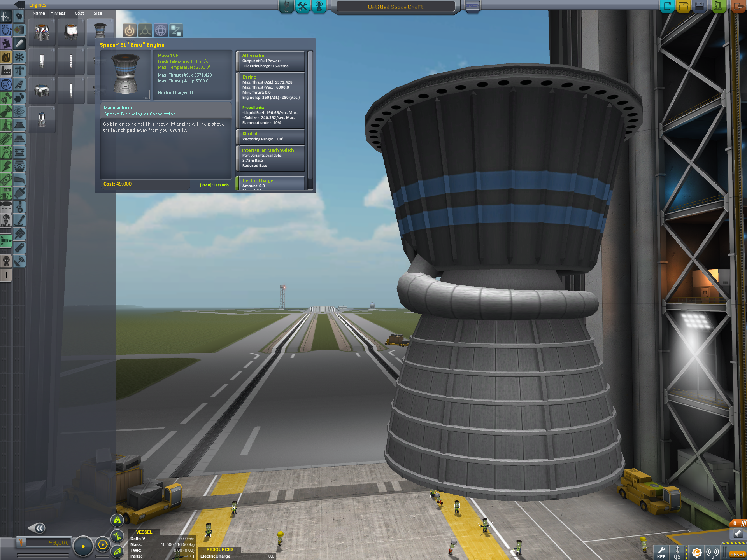Open the Action Groups editor wrench icon
The width and height of the screenshot is (747, 560).
coord(302,7)
